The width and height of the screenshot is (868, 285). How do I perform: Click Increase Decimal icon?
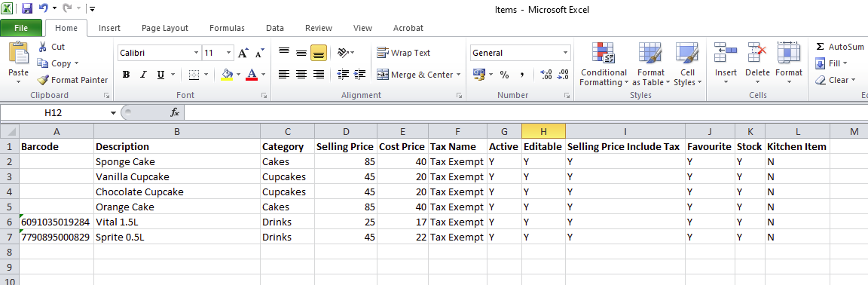546,75
